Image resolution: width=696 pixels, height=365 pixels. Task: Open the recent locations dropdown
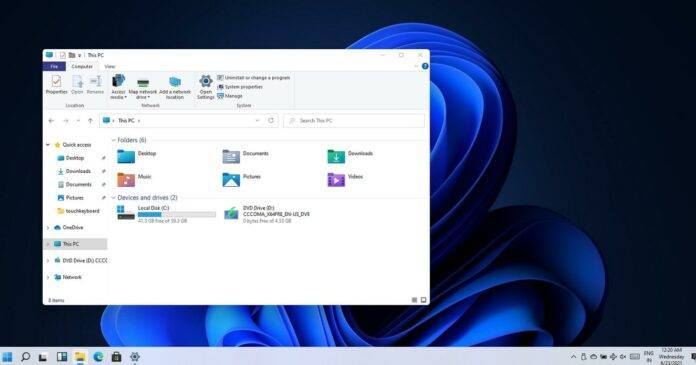coord(78,121)
